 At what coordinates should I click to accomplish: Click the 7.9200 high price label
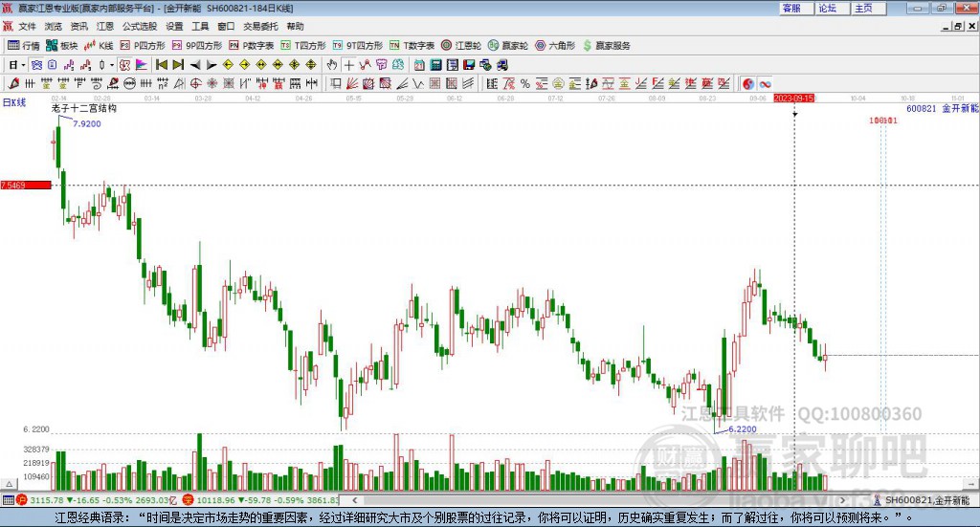(87, 123)
